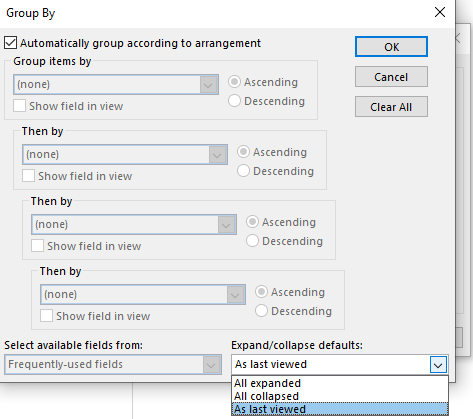This screenshot has width=473, height=419.
Task: Select Descending for Group items by
Action: coord(234,101)
